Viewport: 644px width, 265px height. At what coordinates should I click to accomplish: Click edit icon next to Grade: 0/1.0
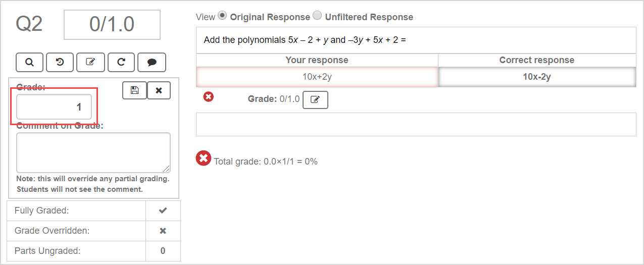[315, 100]
